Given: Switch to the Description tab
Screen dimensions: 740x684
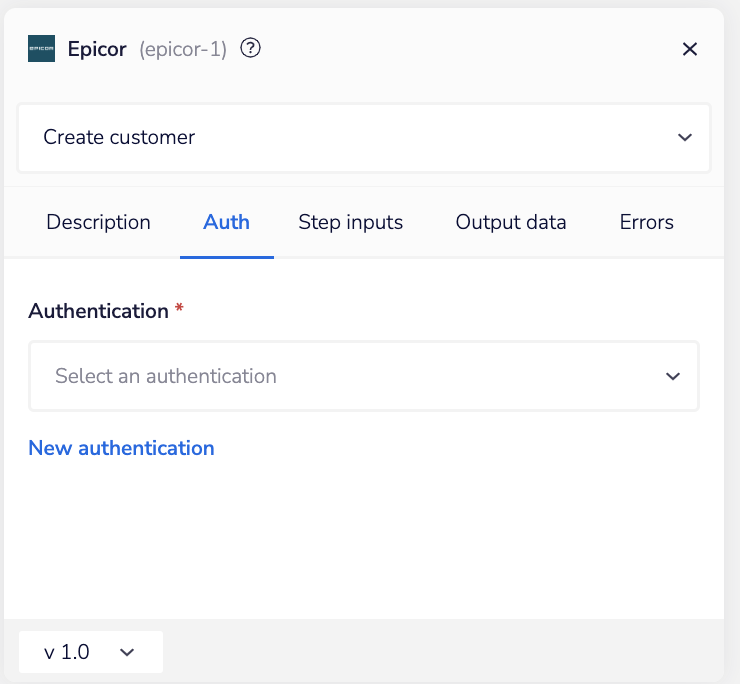Looking at the screenshot, I should 98,222.
